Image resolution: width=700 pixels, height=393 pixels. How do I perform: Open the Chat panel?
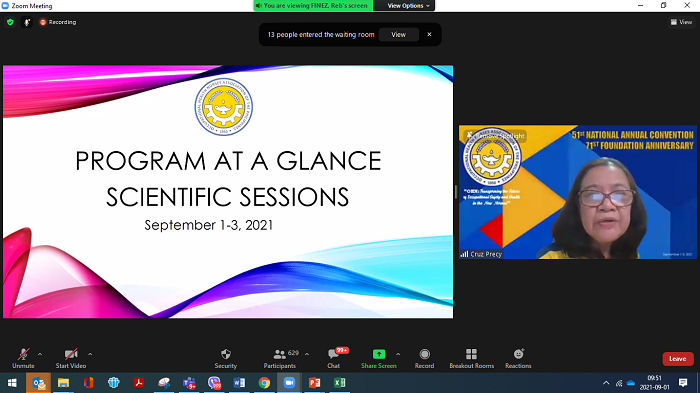pos(333,359)
